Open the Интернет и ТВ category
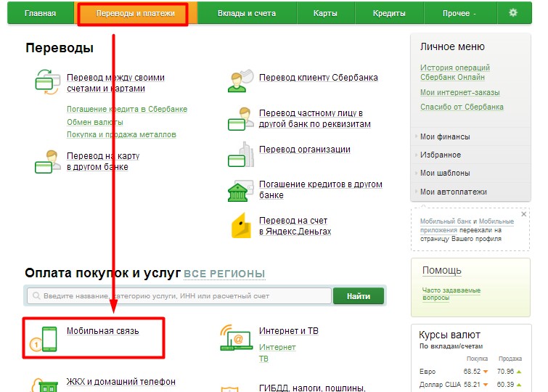This screenshot has width=548, height=392. click(x=289, y=331)
